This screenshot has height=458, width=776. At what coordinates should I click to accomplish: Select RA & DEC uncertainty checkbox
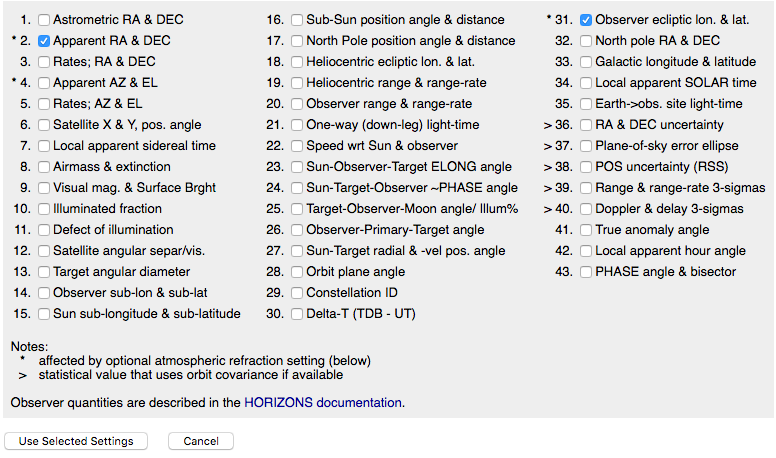pos(586,125)
